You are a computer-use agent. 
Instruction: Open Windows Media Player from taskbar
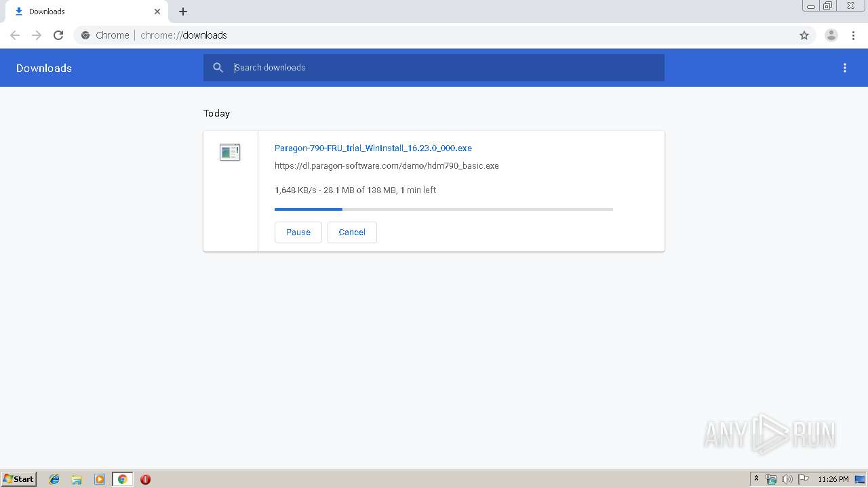tap(100, 479)
